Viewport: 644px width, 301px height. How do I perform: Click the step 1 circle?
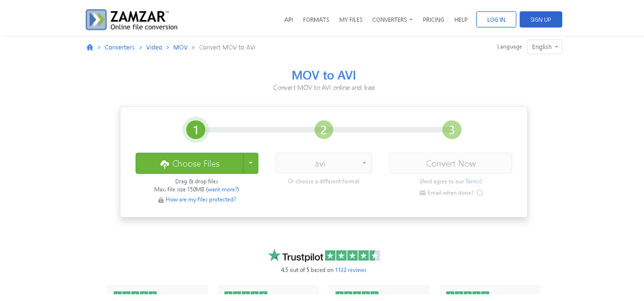[x=196, y=130]
